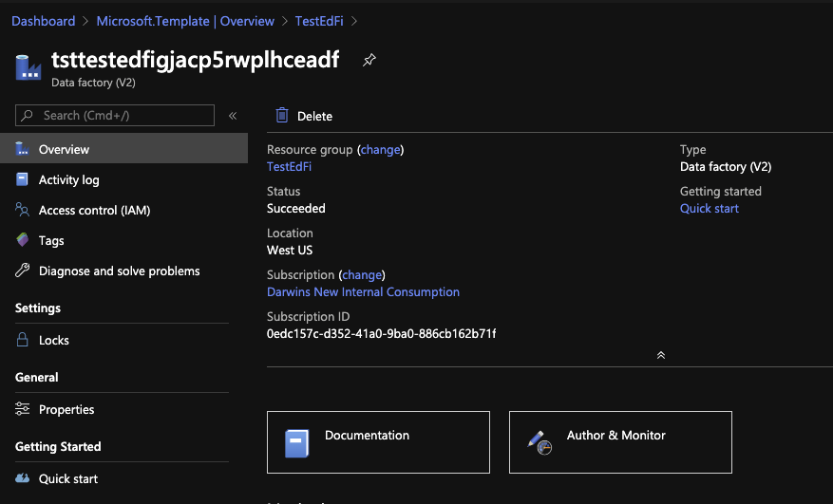Click the Tags icon in sidebar

(x=22, y=240)
